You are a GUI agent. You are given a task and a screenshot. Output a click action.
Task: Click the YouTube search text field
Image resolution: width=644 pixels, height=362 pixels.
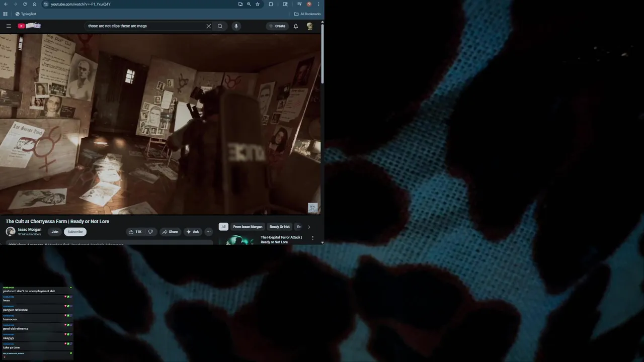coord(145,26)
